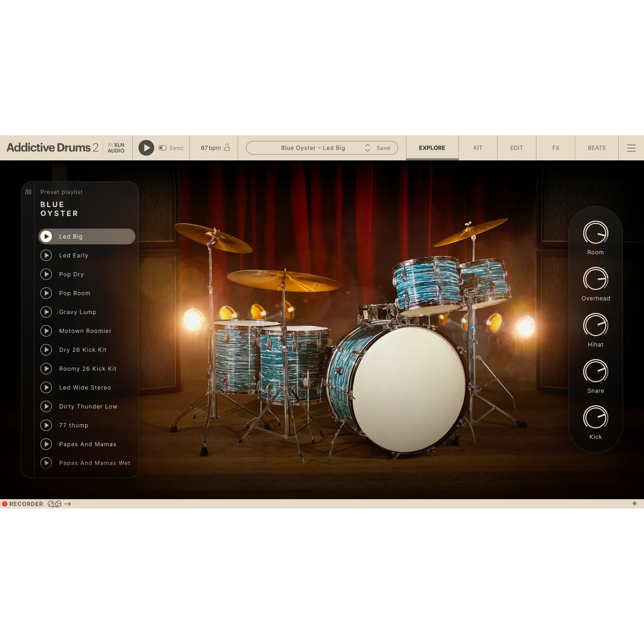
Task: Switch to the BEATS tab
Action: point(597,148)
